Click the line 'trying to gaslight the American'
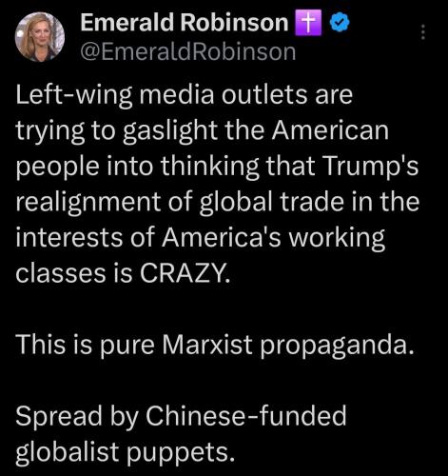This screenshot has height=476, width=448. 203,130
